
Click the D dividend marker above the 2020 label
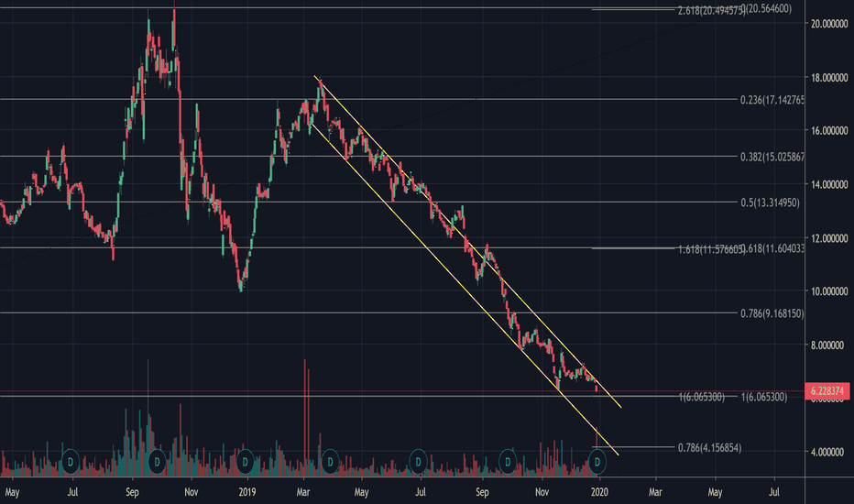point(597,462)
